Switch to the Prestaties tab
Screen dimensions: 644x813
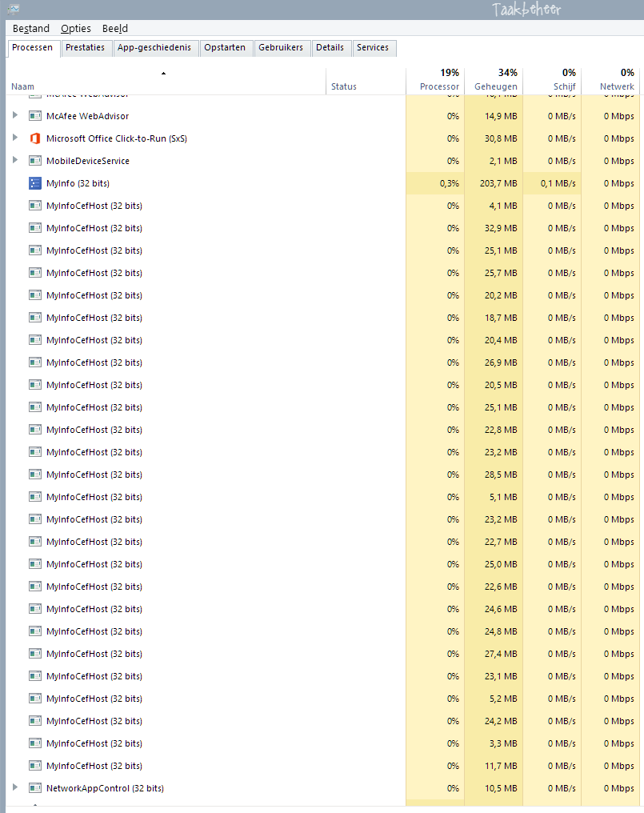coord(86,48)
